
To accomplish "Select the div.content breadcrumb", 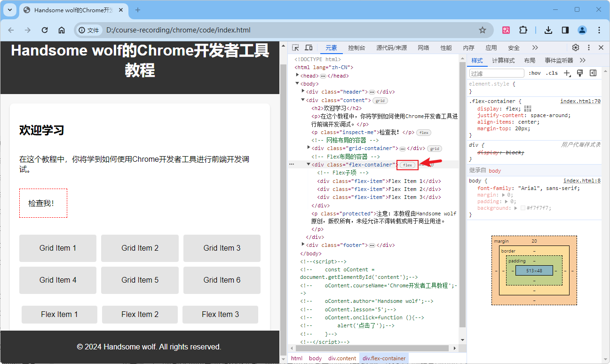I will 342,358.
